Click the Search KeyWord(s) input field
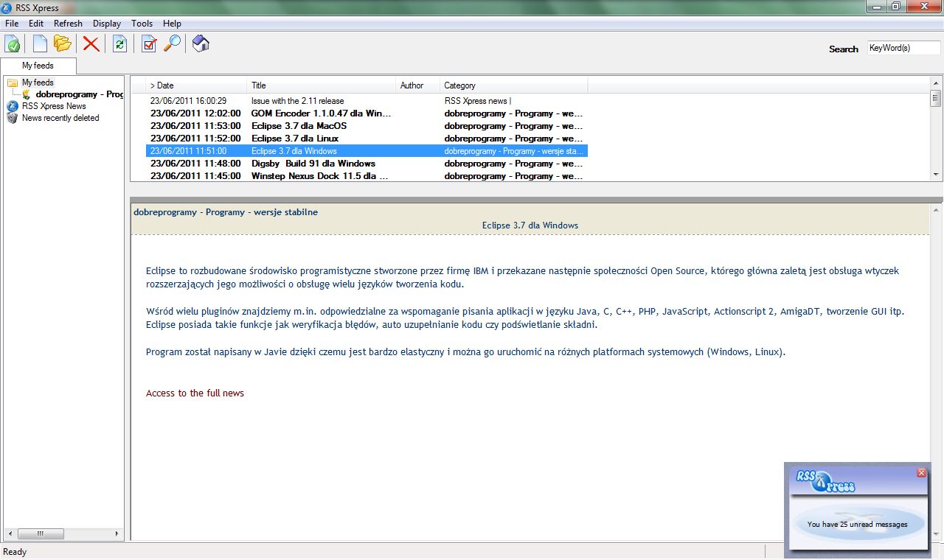Screen dimensions: 944x560 pyautogui.click(x=904, y=48)
